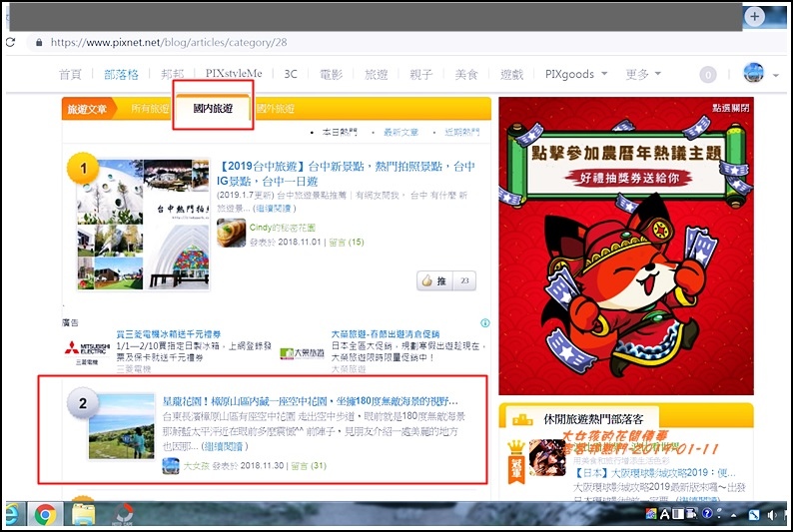This screenshot has width=793, height=532.
Task: Click the input method A icon in tray
Action: click(x=665, y=514)
